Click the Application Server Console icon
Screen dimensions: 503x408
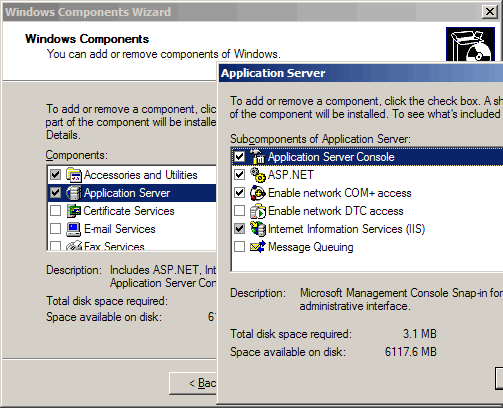click(x=257, y=156)
